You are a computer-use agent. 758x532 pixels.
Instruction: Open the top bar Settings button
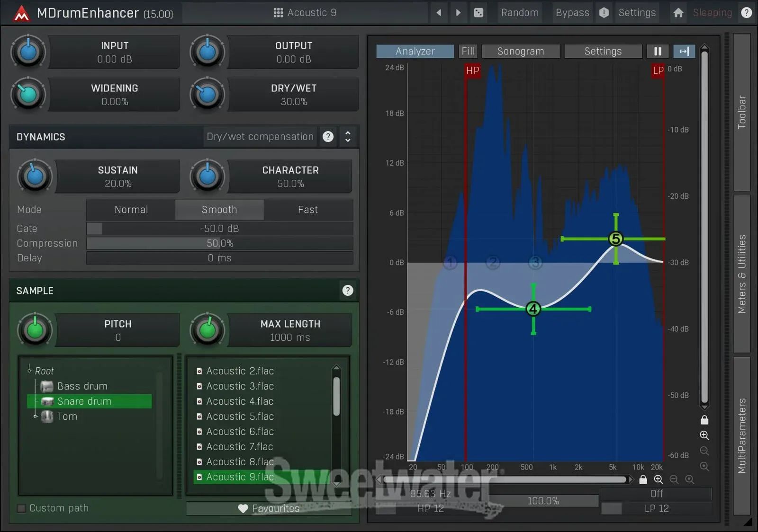637,13
